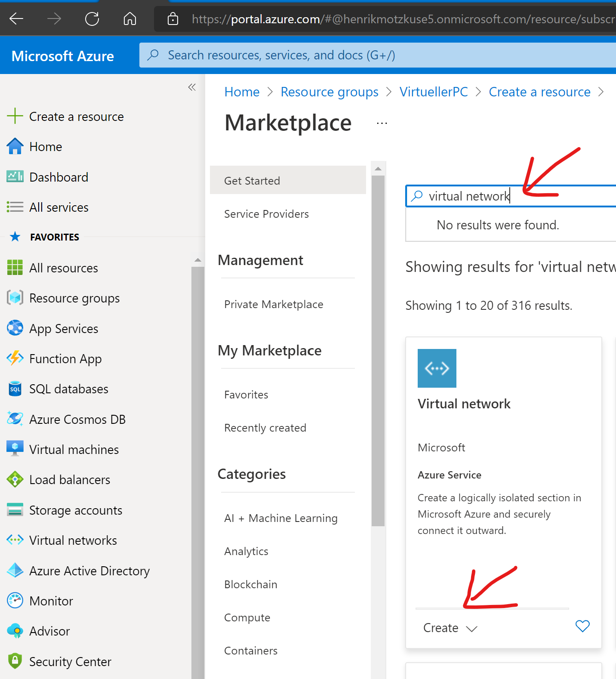Screen dimensions: 616x679
Task: Open Azure Cosmos DB icon in sidebar
Action: [15, 419]
